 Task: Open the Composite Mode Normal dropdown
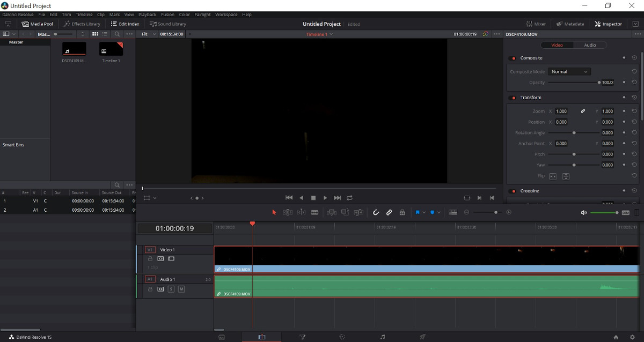pos(570,71)
